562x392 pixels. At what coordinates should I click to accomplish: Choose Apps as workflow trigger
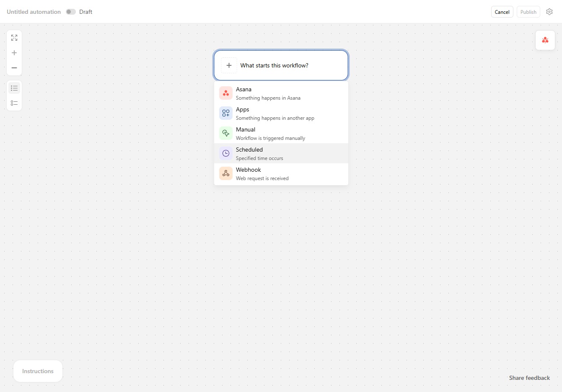(281, 113)
